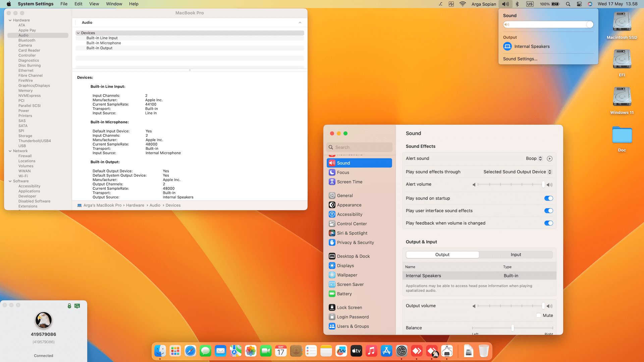Open the File menu
The height and width of the screenshot is (362, 644).
64,4
